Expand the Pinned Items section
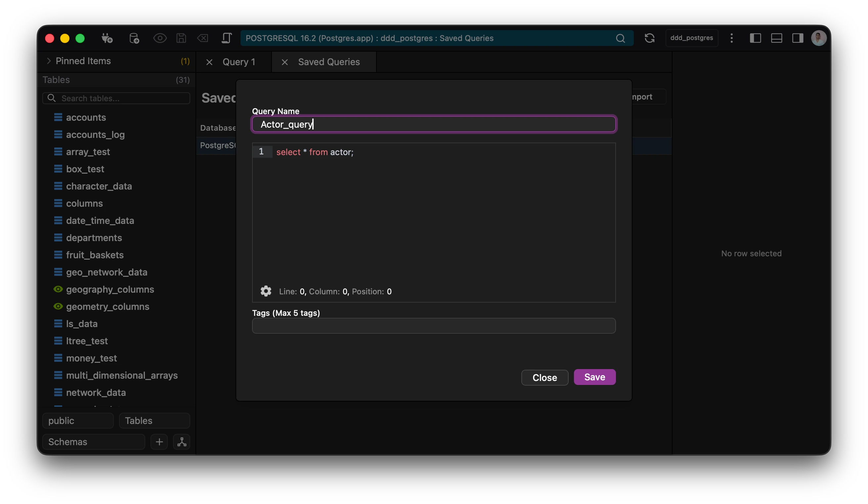The height and width of the screenshot is (504, 868). tap(49, 61)
